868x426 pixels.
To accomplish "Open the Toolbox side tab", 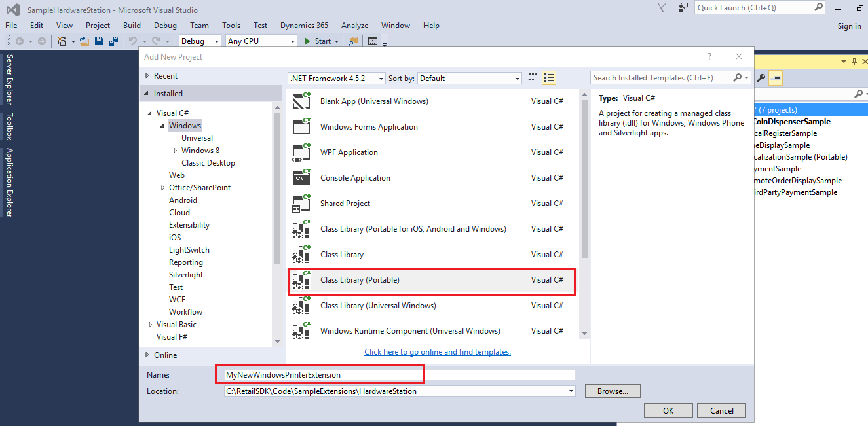I will click(x=10, y=126).
